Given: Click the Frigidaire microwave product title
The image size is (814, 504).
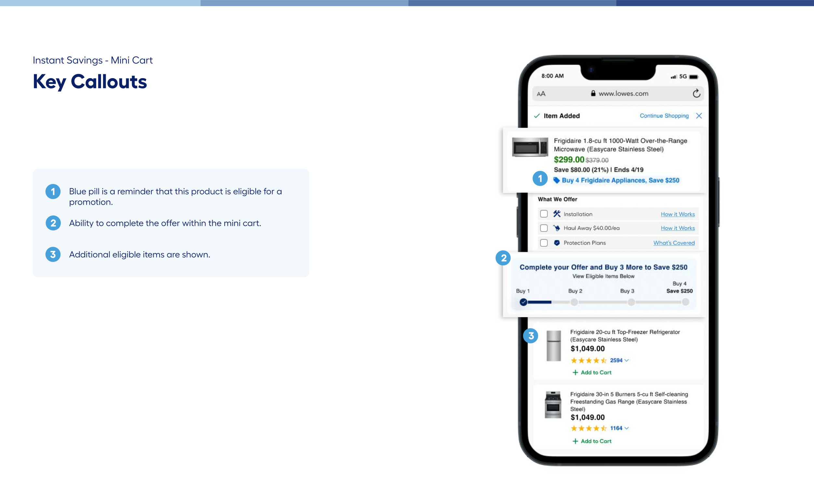Looking at the screenshot, I should coord(620,145).
